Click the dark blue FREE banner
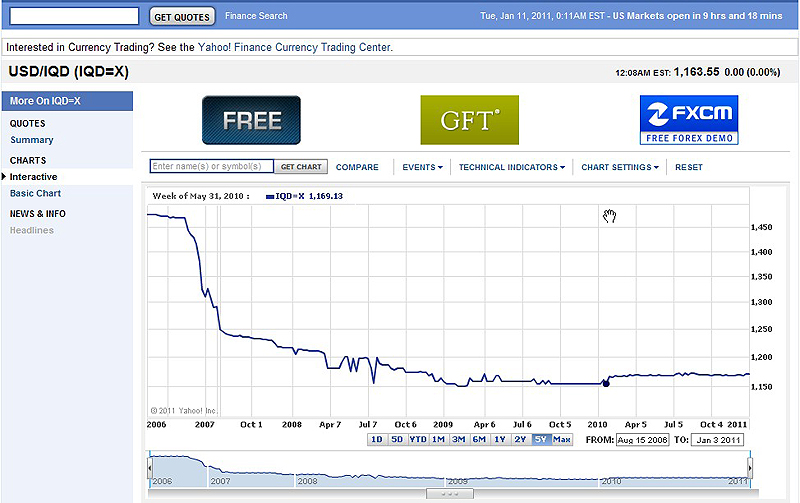Image resolution: width=800 pixels, height=503 pixels. coord(251,121)
